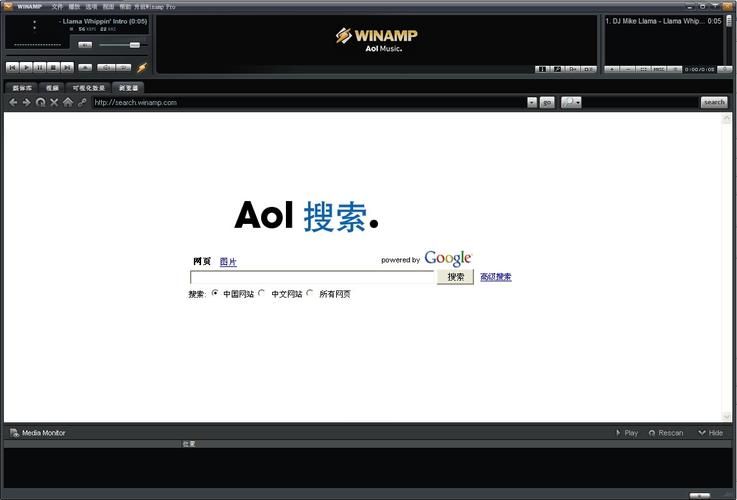Switch to the 媒体库 tab

pyautogui.click(x=22, y=88)
